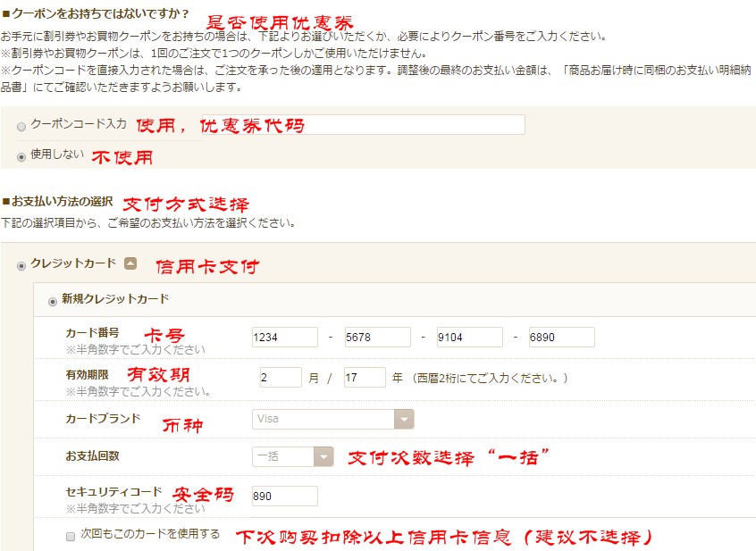Click the second card number field 5678
Screen dimensions: 756x551
pos(377,338)
